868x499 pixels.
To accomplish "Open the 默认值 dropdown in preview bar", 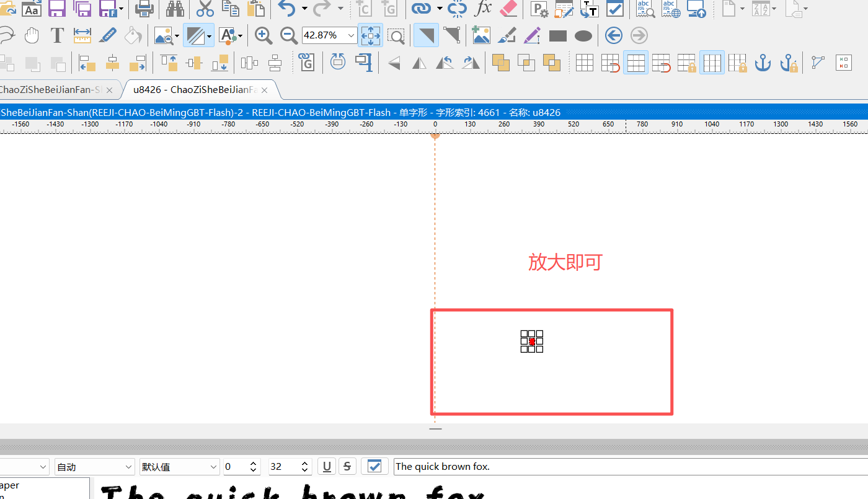I will click(x=180, y=467).
